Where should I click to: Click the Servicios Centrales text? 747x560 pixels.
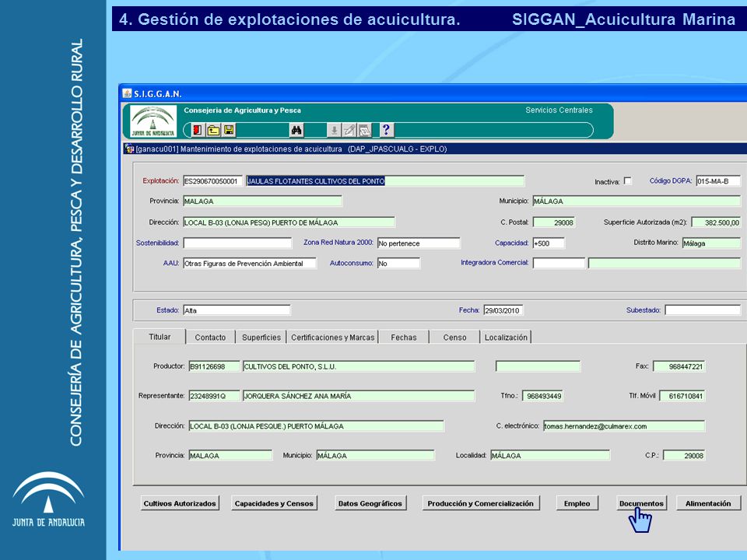point(559,110)
